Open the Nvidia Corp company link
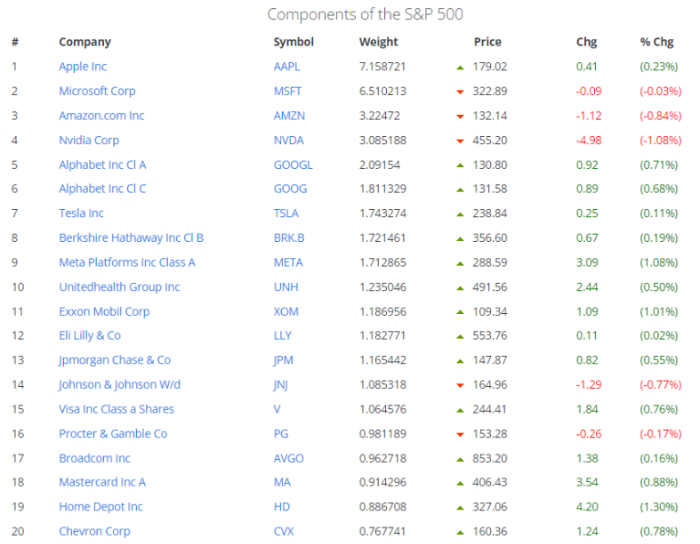The image size is (700, 544). click(x=89, y=140)
